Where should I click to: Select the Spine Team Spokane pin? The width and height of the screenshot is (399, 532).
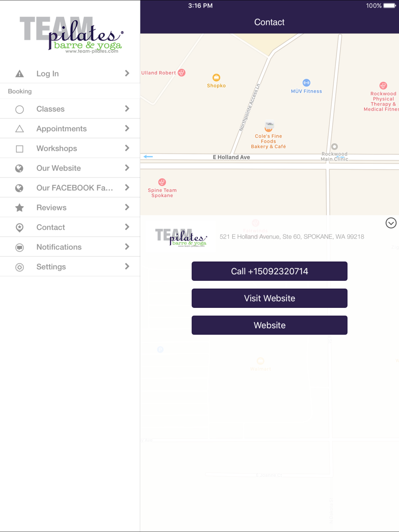(162, 182)
